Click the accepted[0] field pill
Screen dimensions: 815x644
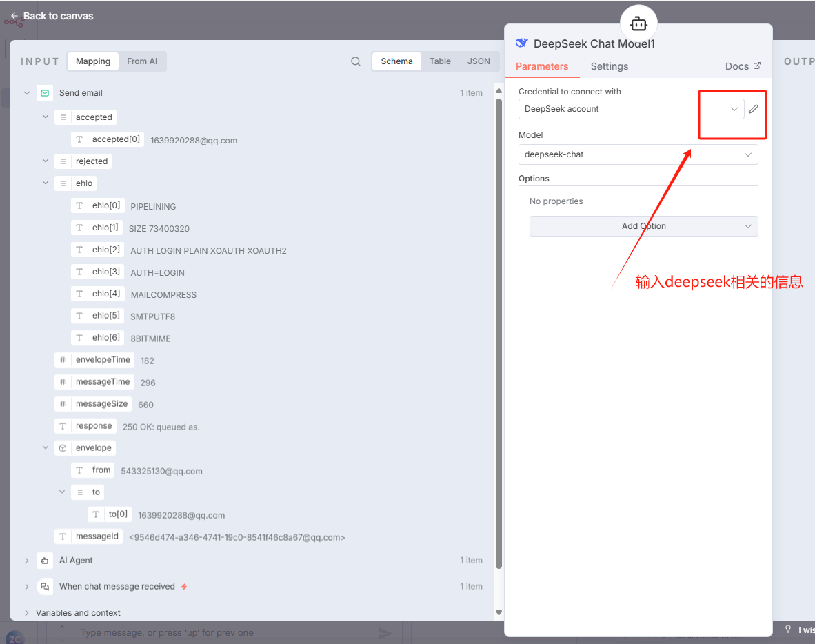(108, 139)
